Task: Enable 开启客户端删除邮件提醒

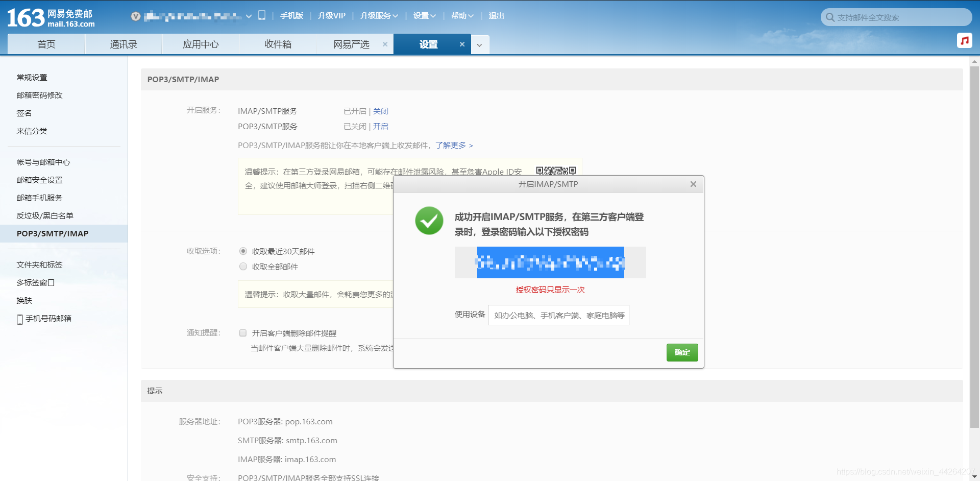Action: 243,333
